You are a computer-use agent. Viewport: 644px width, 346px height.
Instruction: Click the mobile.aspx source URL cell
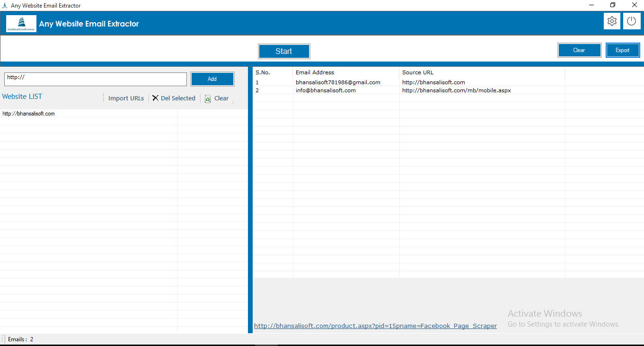click(457, 90)
